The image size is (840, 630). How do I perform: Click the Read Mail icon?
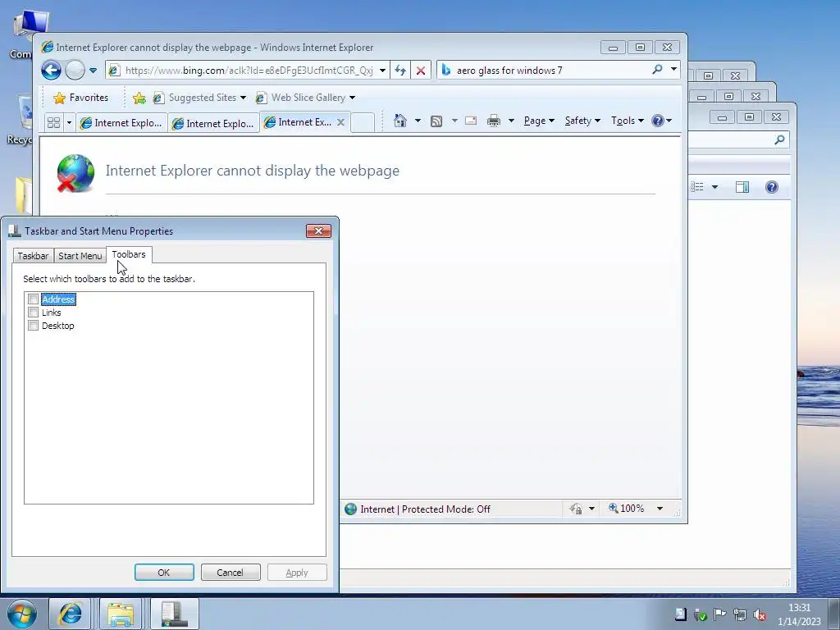coord(471,121)
